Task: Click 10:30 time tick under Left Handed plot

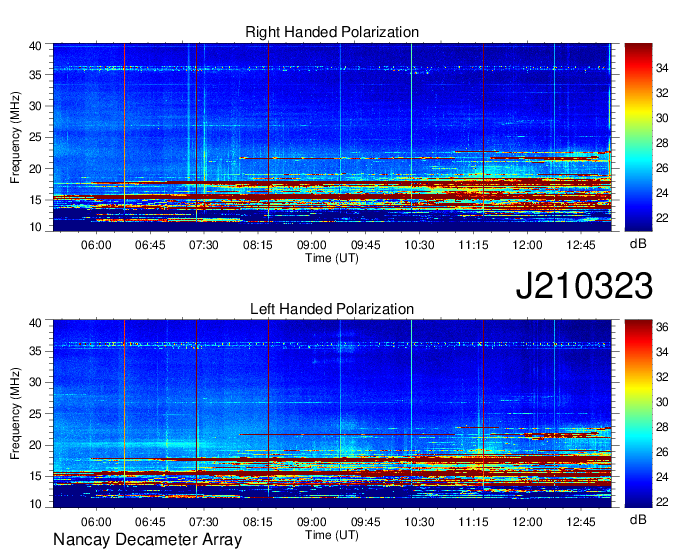Action: coord(419,522)
